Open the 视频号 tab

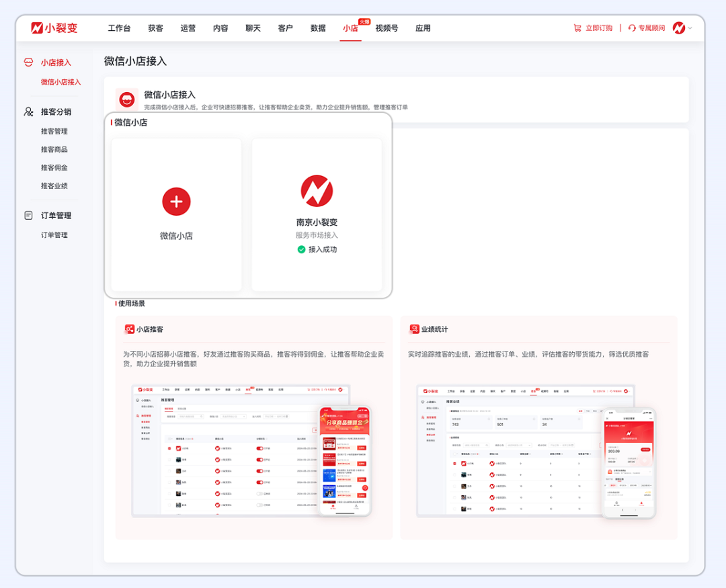click(386, 28)
